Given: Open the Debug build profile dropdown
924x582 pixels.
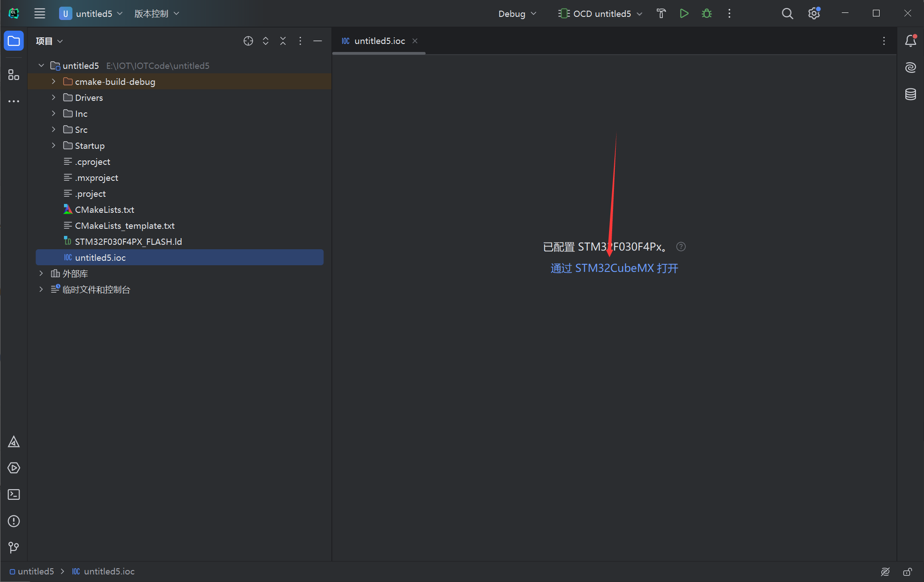Looking at the screenshot, I should [x=517, y=14].
